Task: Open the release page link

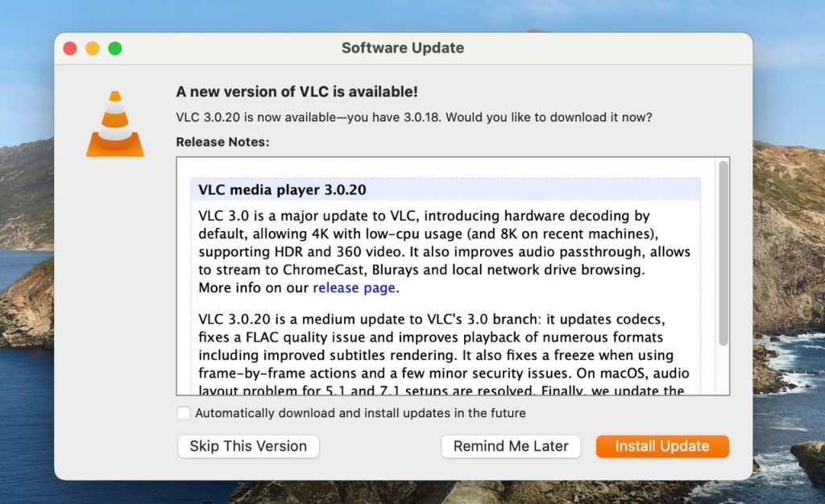Action: tap(354, 287)
